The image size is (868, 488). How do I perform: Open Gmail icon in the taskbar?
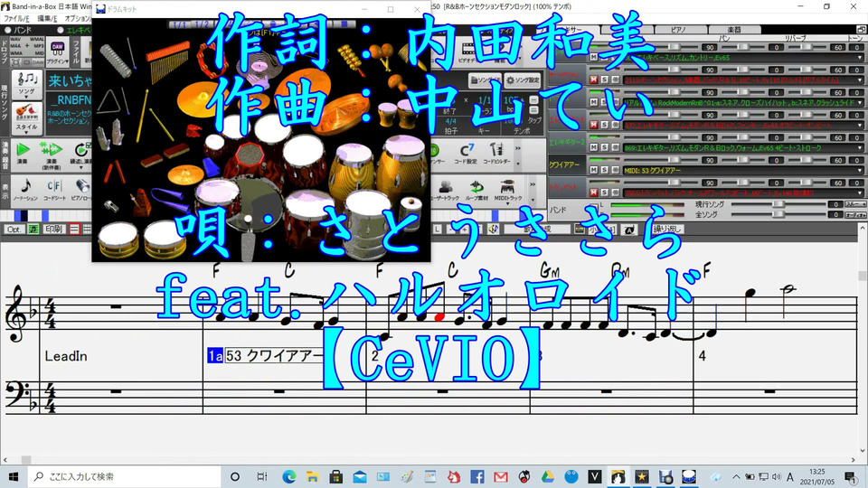tap(500, 476)
